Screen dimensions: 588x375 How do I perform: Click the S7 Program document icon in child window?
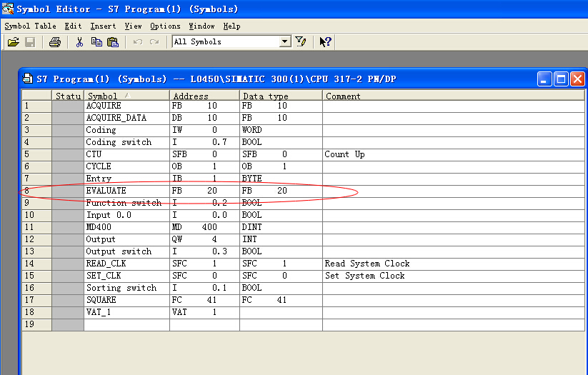[27, 79]
